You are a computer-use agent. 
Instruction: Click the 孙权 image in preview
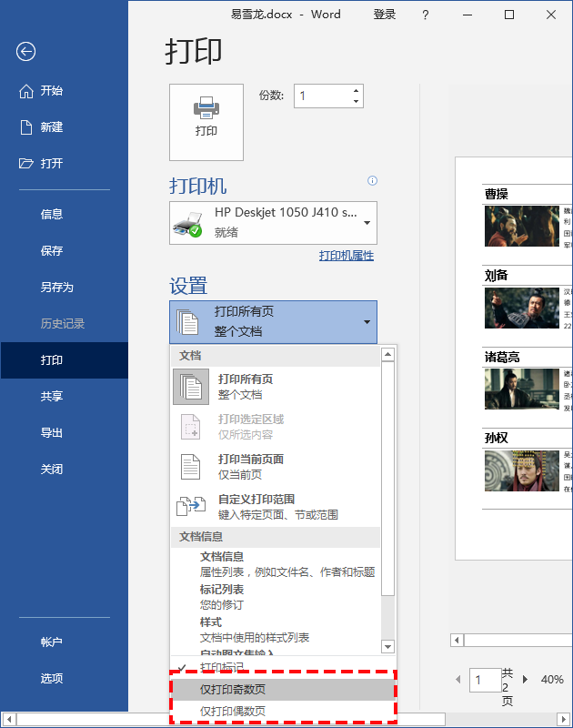pos(522,470)
